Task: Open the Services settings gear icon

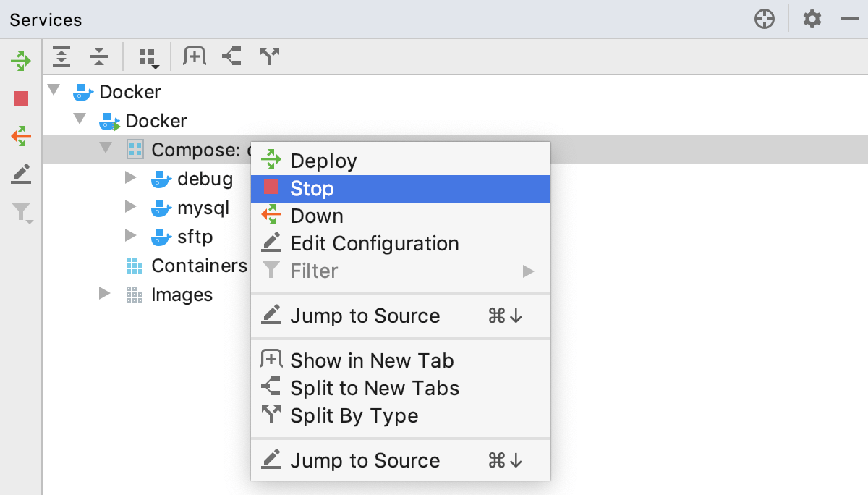Action: tap(812, 19)
